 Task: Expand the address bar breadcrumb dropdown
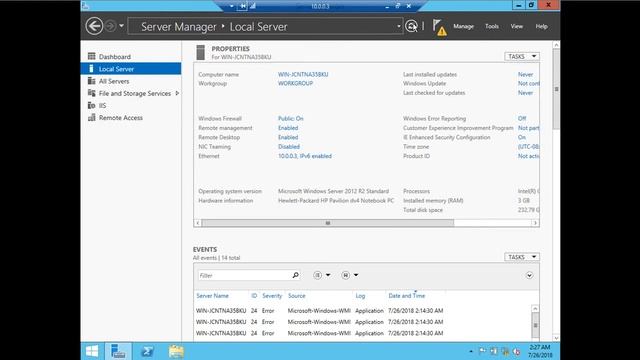pos(398,27)
